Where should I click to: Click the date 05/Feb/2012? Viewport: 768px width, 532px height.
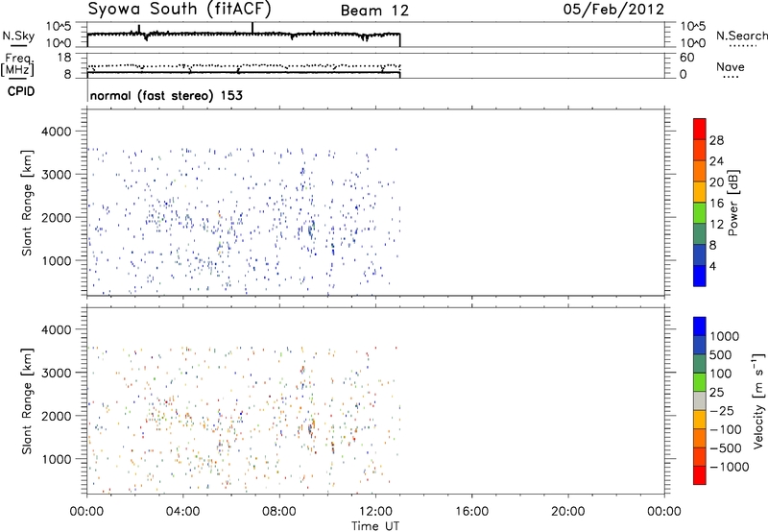point(613,10)
